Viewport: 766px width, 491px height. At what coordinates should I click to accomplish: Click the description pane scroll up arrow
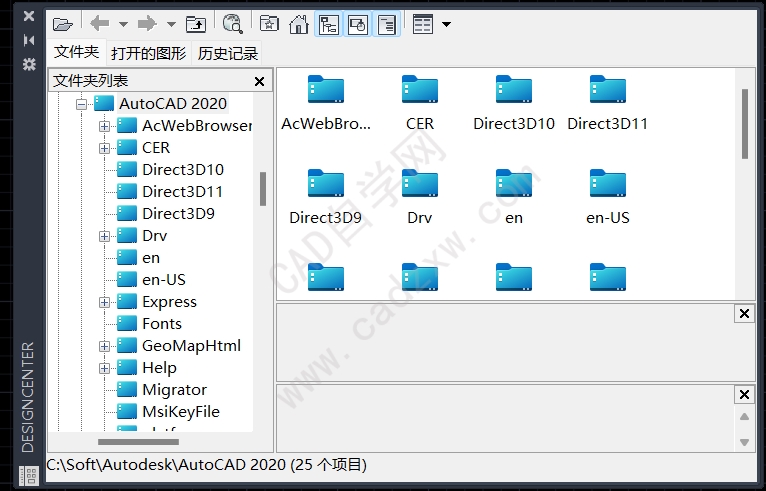[745, 417]
